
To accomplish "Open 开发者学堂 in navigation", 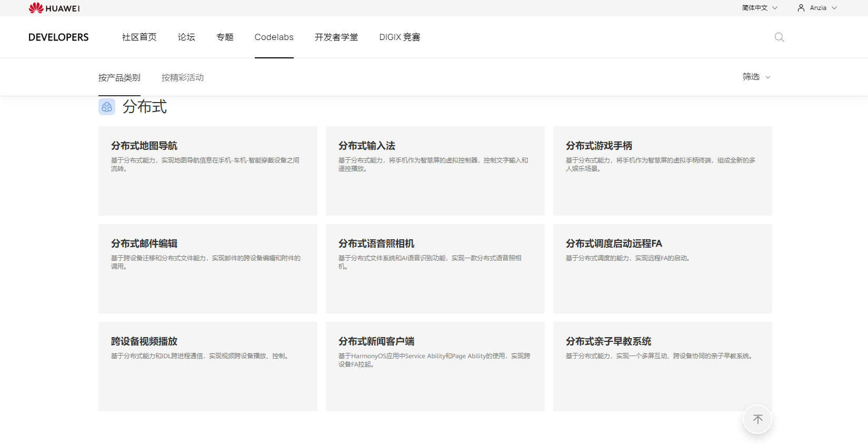I will click(x=336, y=37).
